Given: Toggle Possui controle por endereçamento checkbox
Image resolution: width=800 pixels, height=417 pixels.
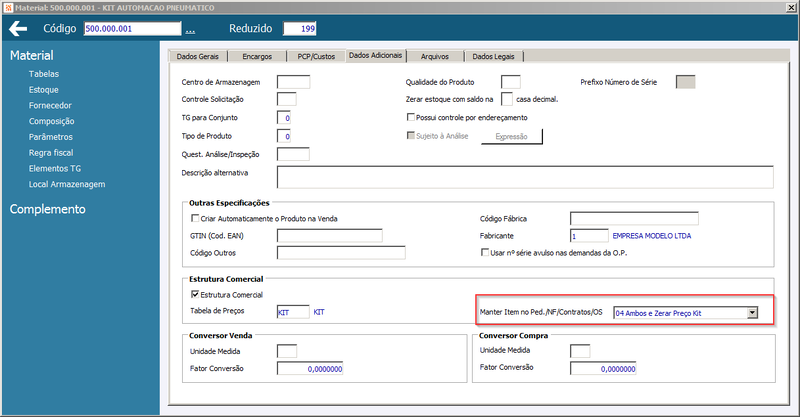Looking at the screenshot, I should point(410,117).
